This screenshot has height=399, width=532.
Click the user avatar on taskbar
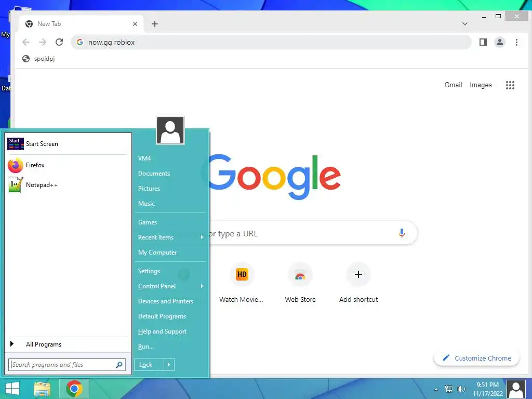point(516,389)
